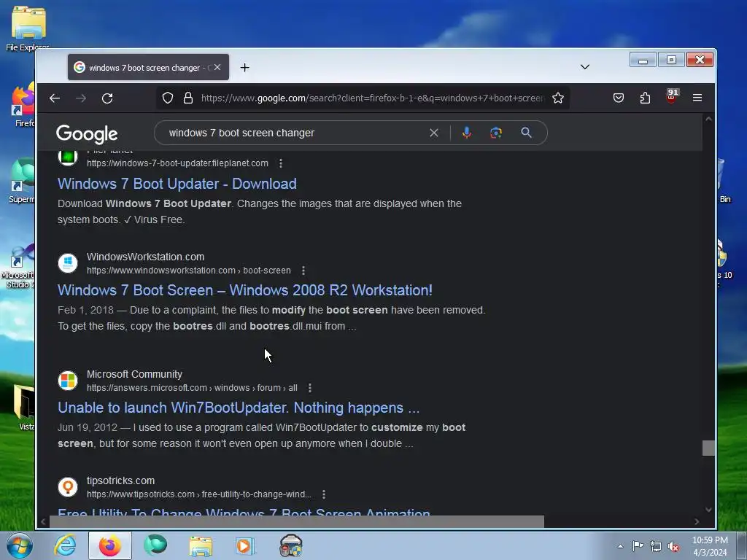Viewport: 747px width, 560px height.
Task: Go back with the Firefox back arrow
Action: click(55, 98)
